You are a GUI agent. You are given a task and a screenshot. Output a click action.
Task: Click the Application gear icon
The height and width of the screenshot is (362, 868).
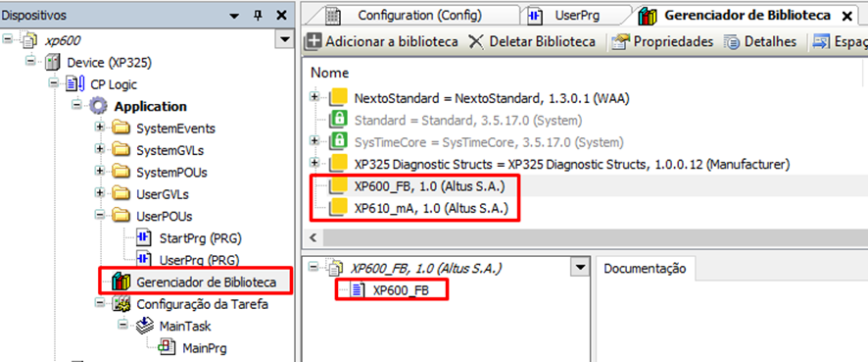[x=99, y=106]
